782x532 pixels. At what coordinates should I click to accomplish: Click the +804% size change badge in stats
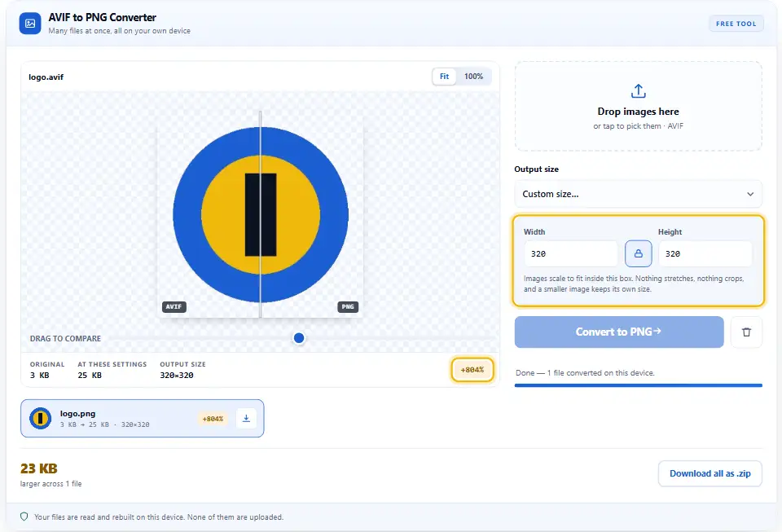click(x=472, y=370)
